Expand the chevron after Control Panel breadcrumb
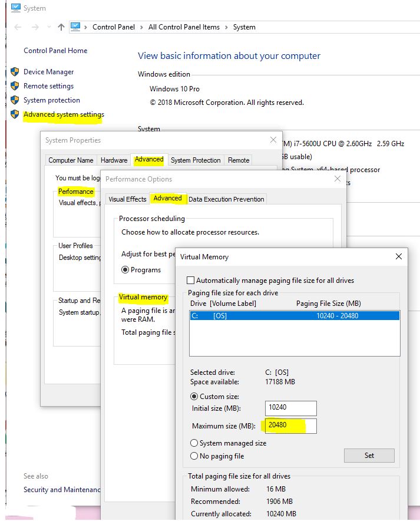The width and height of the screenshot is (420, 521). [x=142, y=27]
